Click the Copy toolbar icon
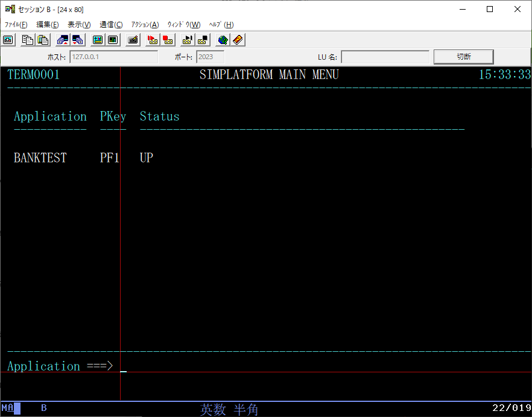The height and width of the screenshot is (417, 532). tap(28, 40)
